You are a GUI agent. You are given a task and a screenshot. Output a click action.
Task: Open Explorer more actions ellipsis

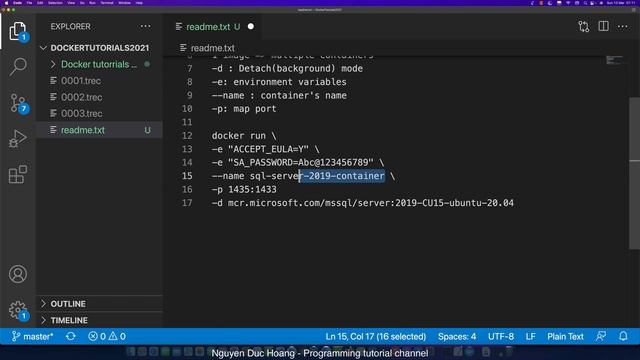pos(145,27)
